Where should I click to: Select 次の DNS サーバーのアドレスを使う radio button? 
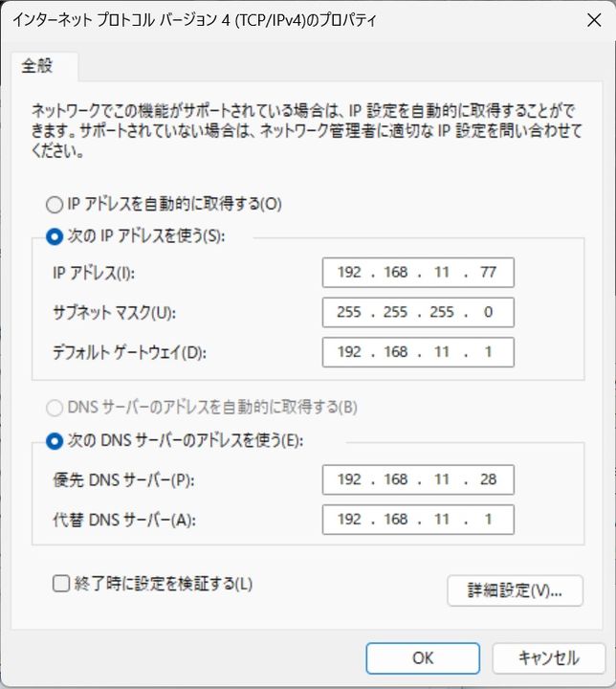click(55, 441)
